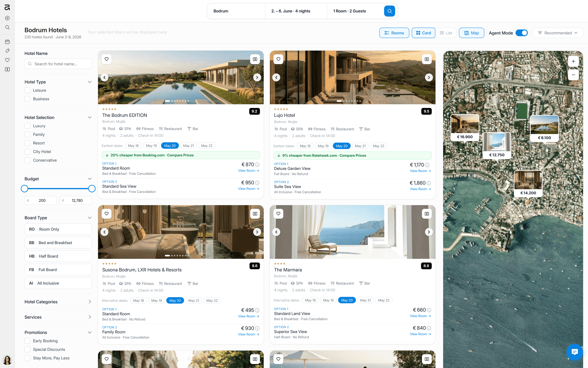Open the add-new plus icon in the left sidebar
588x368 pixels.
pyautogui.click(x=7, y=18)
